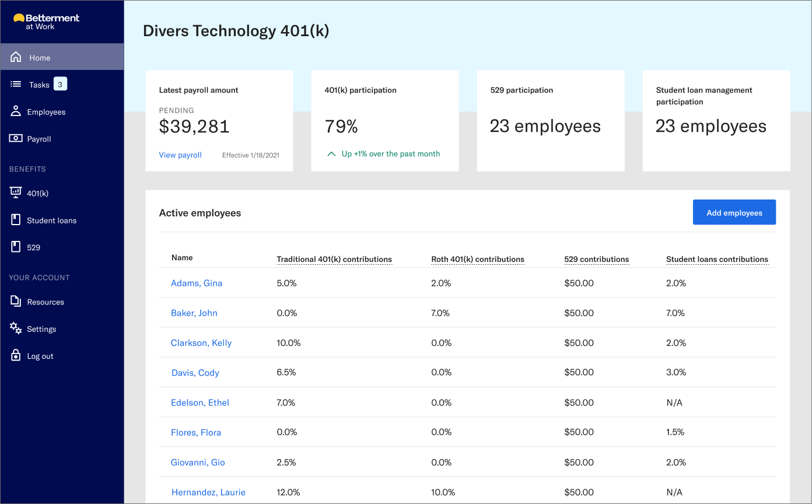The image size is (812, 504).
Task: Click Flores, Flora's 1.5% student loans value
Action: 675,432
